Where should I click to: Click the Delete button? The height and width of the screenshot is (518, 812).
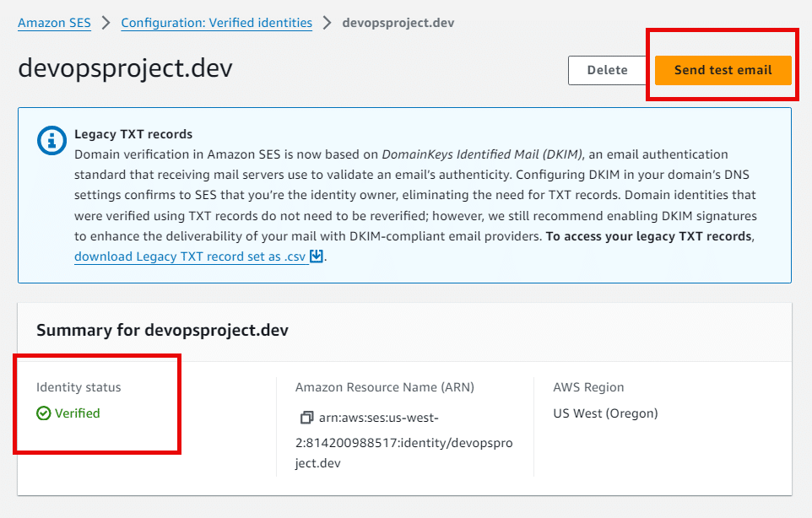(x=607, y=70)
